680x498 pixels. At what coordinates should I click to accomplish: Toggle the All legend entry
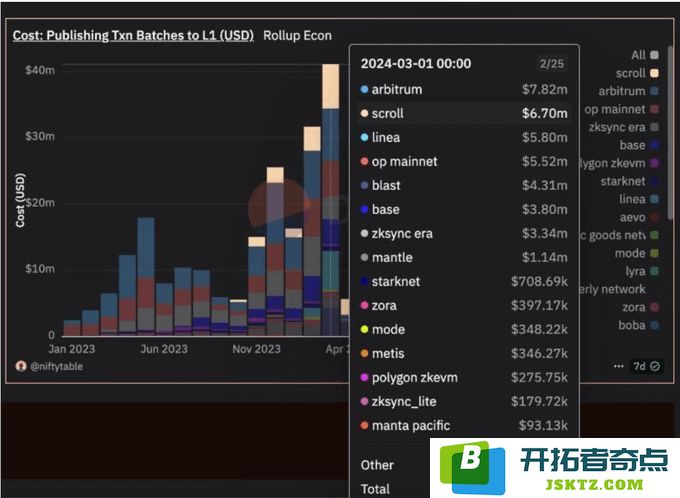click(x=645, y=55)
